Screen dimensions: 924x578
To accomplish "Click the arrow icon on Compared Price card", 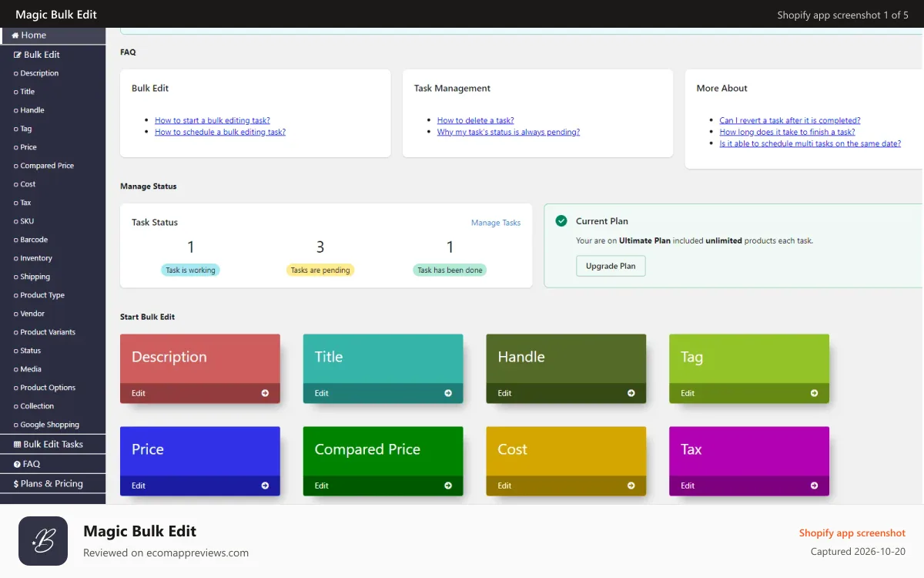I will point(448,486).
